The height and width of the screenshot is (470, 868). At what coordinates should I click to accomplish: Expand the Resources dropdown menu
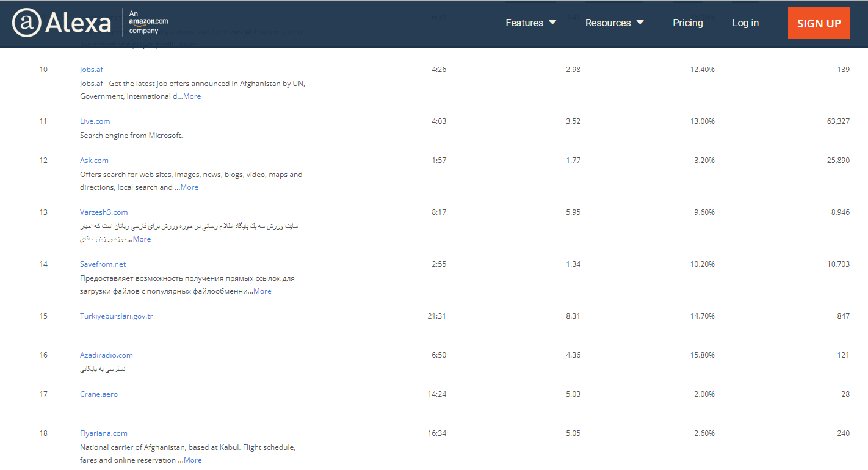pyautogui.click(x=614, y=23)
